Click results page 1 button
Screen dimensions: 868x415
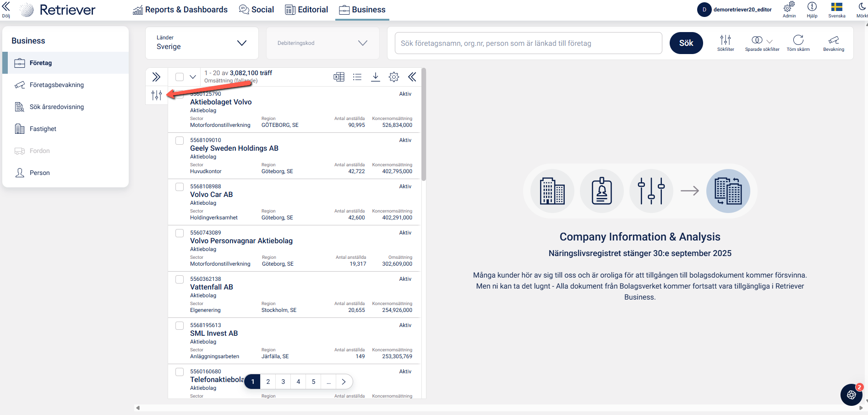tap(252, 382)
